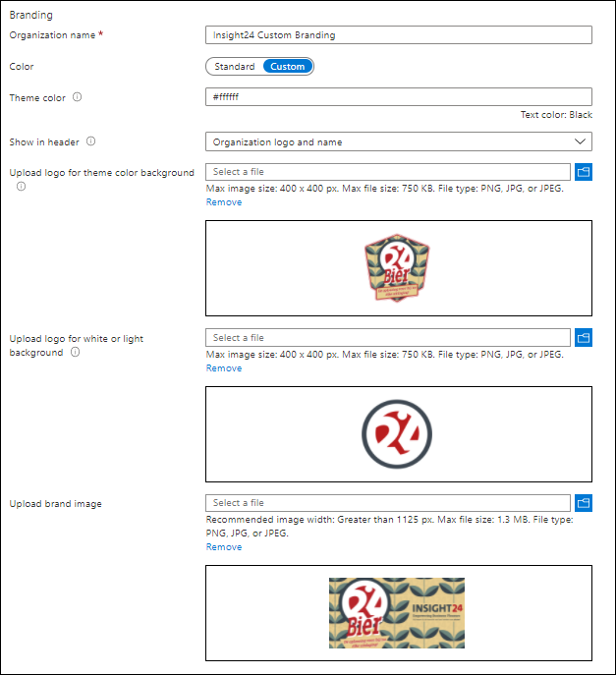The width and height of the screenshot is (616, 675).
Task: Click the 24 Bier badge logo preview
Action: coord(397,268)
